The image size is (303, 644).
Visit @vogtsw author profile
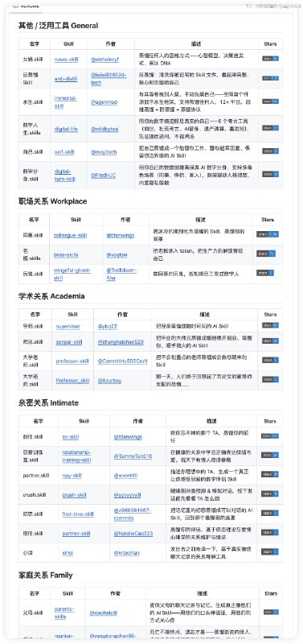[x=117, y=254]
